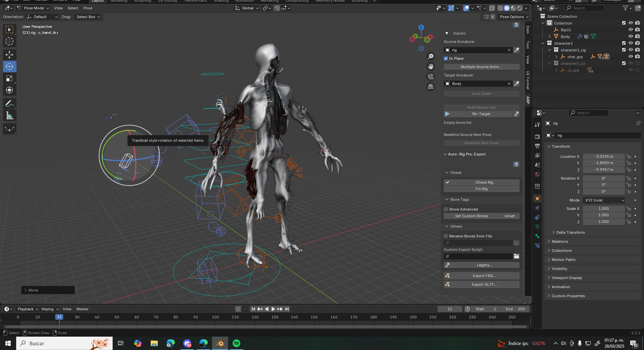Toggle X-ray display in header
Viewport: 644px width, 350px height.
tap(492, 8)
